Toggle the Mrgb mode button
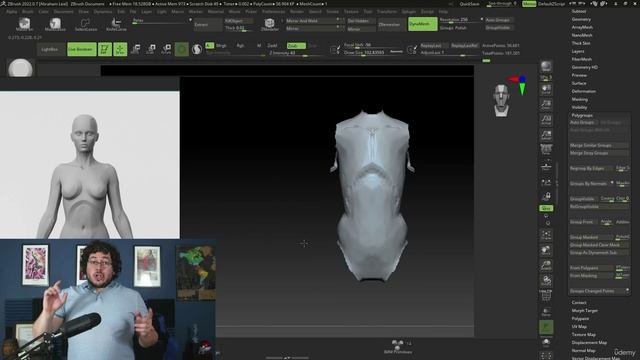The image size is (640, 360). (221, 46)
